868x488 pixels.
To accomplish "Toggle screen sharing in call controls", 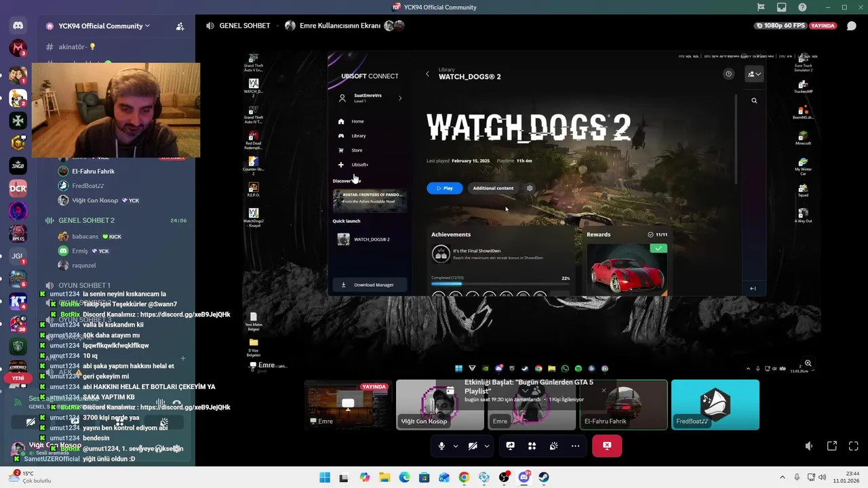I will pyautogui.click(x=511, y=446).
